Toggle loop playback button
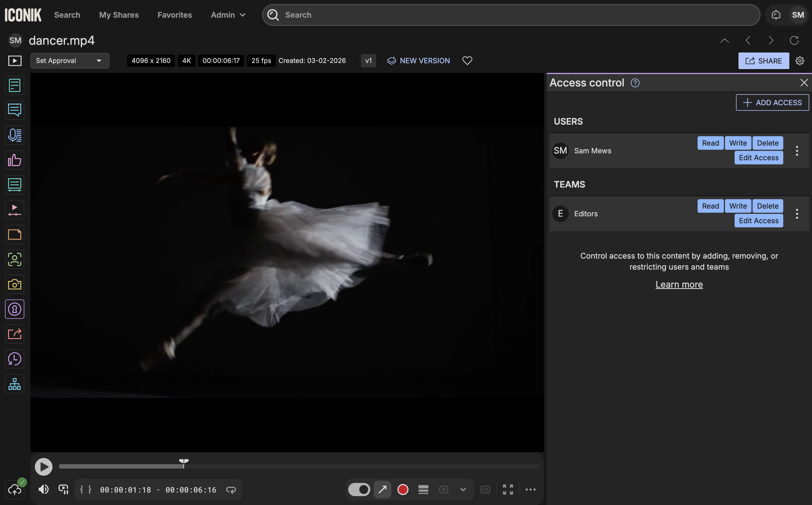The width and height of the screenshot is (812, 505). tap(231, 490)
